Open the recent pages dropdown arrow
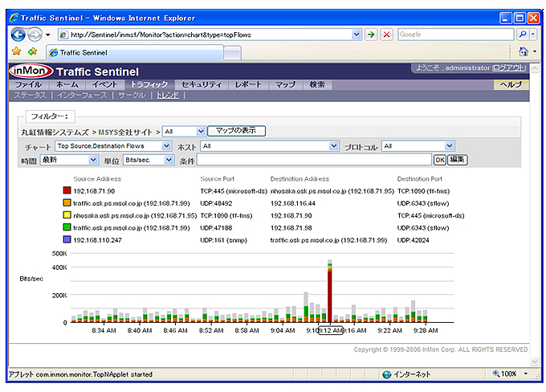546x392 pixels. click(48, 35)
